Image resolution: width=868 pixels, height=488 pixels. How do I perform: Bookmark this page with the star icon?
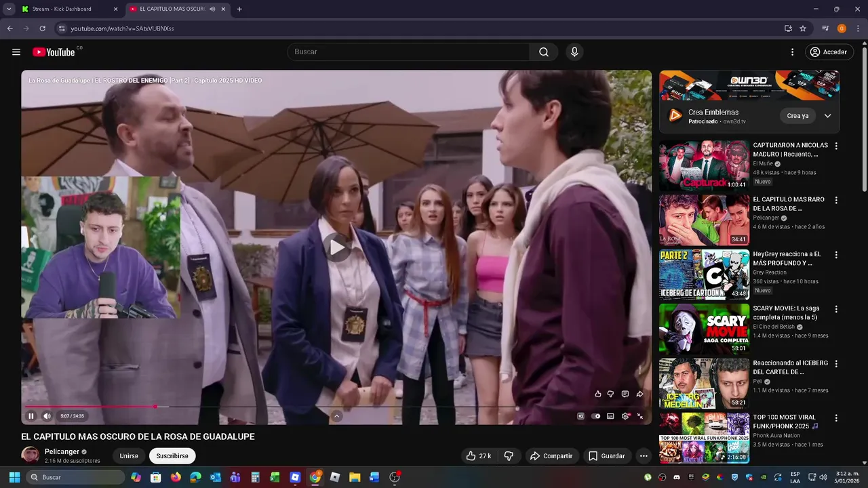click(x=803, y=28)
